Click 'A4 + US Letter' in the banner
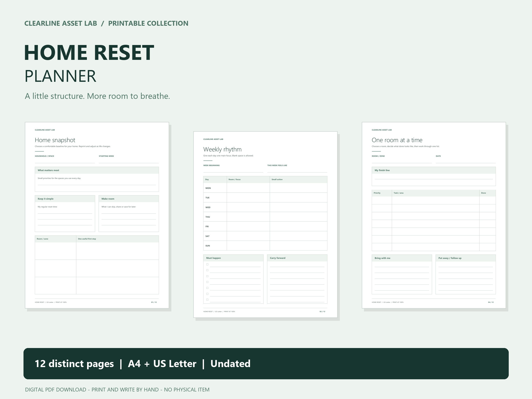This screenshot has width=532, height=399. click(x=162, y=364)
